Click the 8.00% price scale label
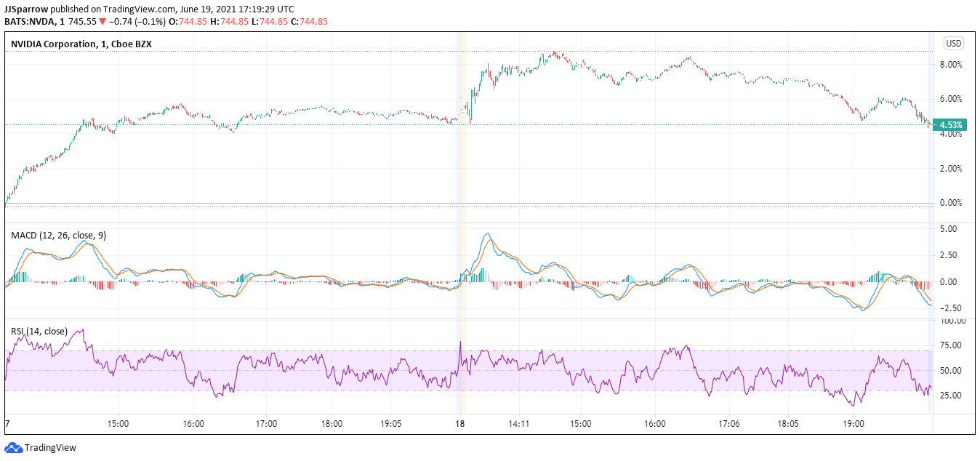 pos(951,65)
